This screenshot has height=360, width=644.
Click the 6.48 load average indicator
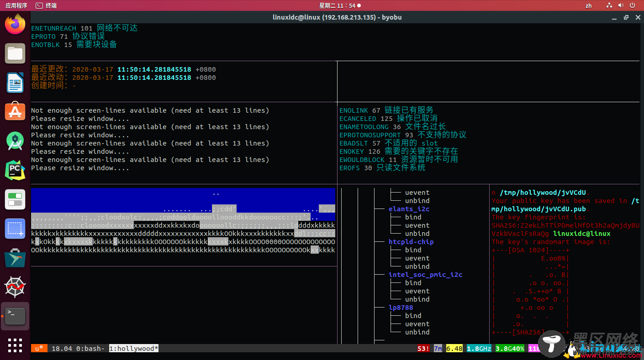(454, 348)
